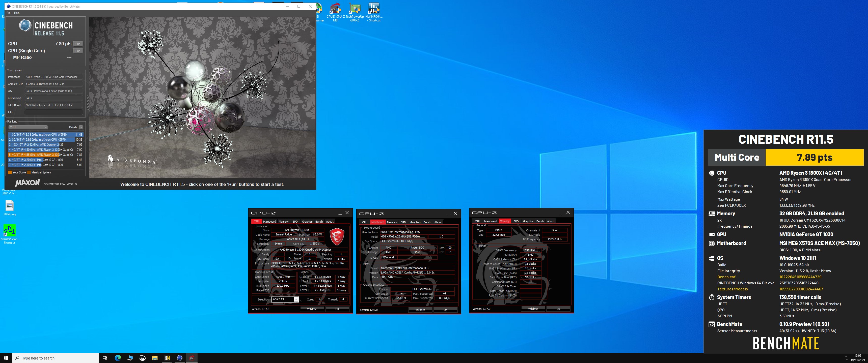The image size is (868, 363).
Task: Select the Xeon CPU X5570 ranking entry
Action: [45, 139]
